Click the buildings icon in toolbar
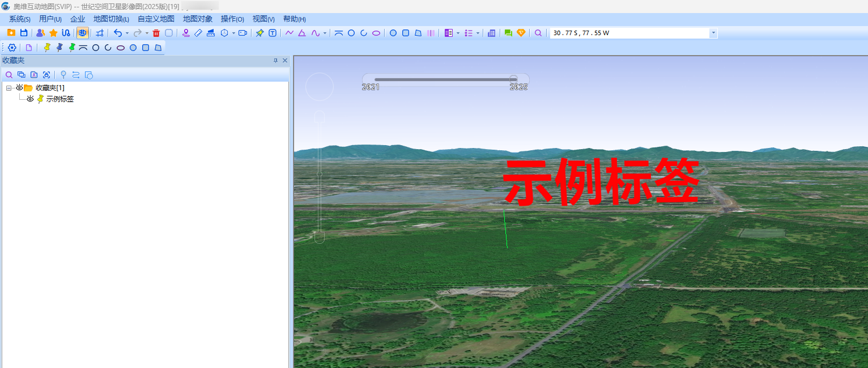Screen dimensions: 868x368 point(491,33)
